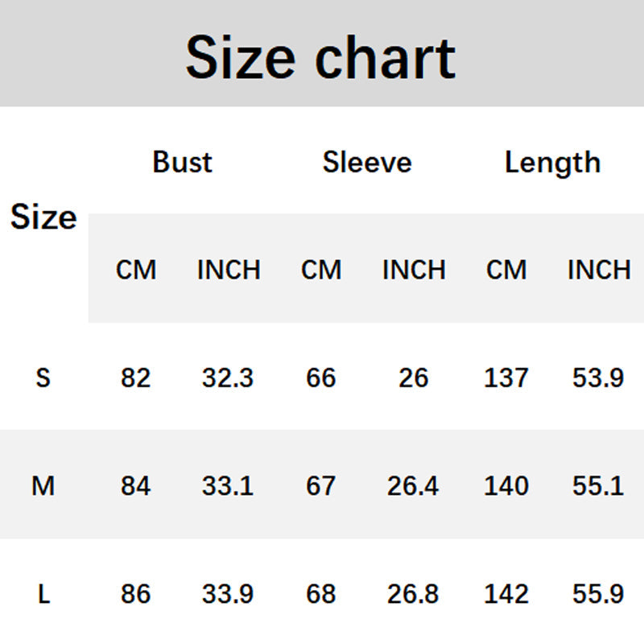This screenshot has width=644, height=644.
Task: Click the INCH subheader under Length
Action: click(x=599, y=270)
